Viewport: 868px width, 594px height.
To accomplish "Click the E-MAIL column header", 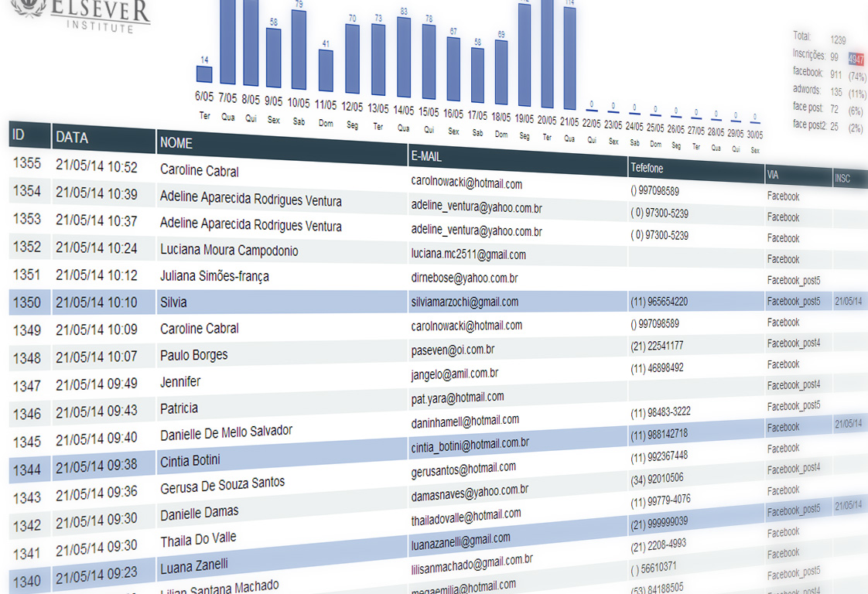I will point(426,156).
